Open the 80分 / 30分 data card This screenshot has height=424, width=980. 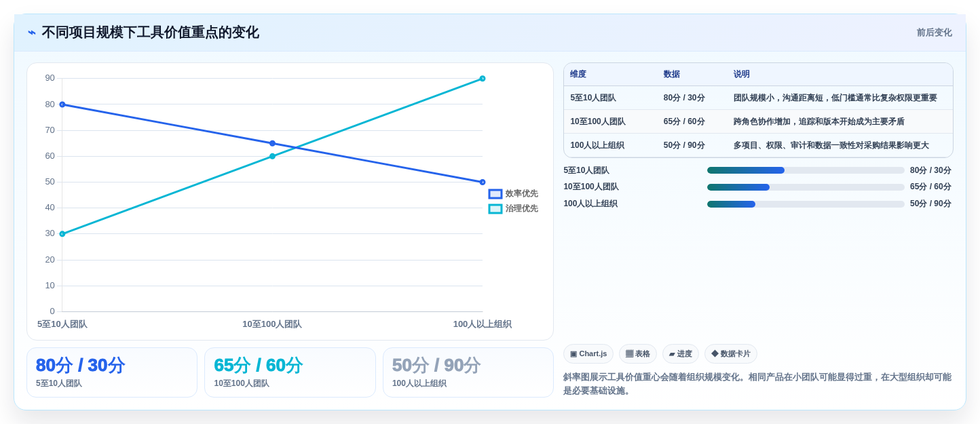[x=112, y=372]
